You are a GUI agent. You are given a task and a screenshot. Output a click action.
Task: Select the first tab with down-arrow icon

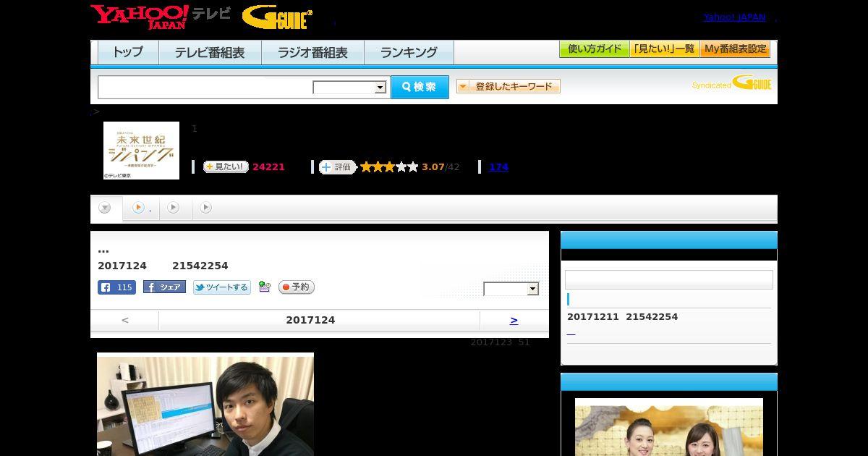click(x=106, y=208)
